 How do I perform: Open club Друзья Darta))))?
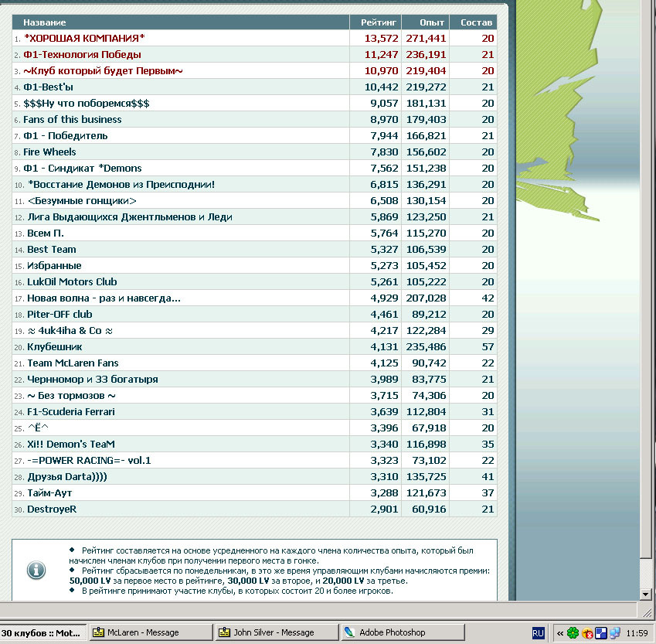(67, 477)
